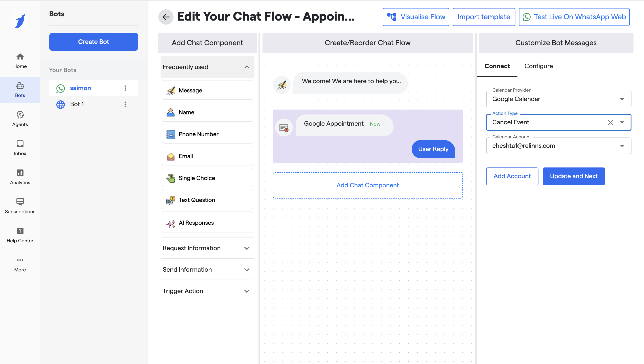Screen dimensions: 644x364
Task: Clear the Cancel Event action type
Action: 610,122
